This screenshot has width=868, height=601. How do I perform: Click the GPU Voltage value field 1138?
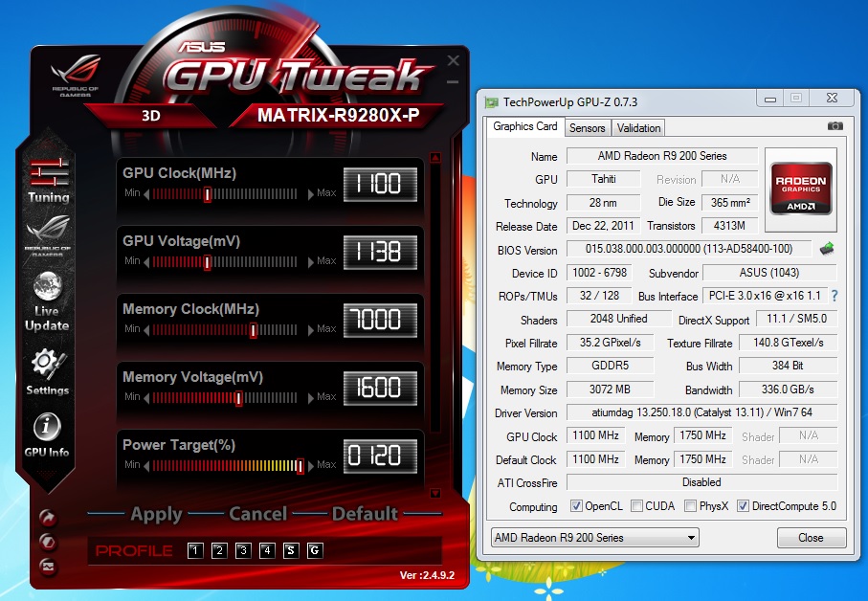[380, 253]
